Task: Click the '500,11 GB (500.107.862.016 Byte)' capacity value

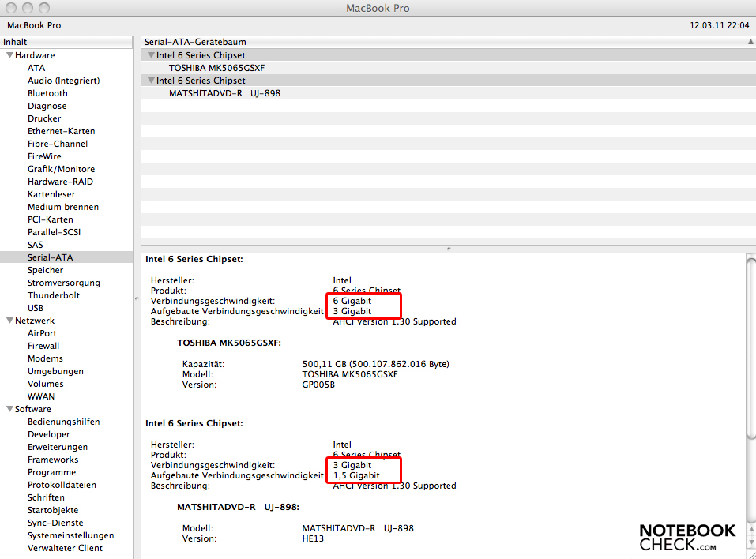Action: (x=375, y=364)
